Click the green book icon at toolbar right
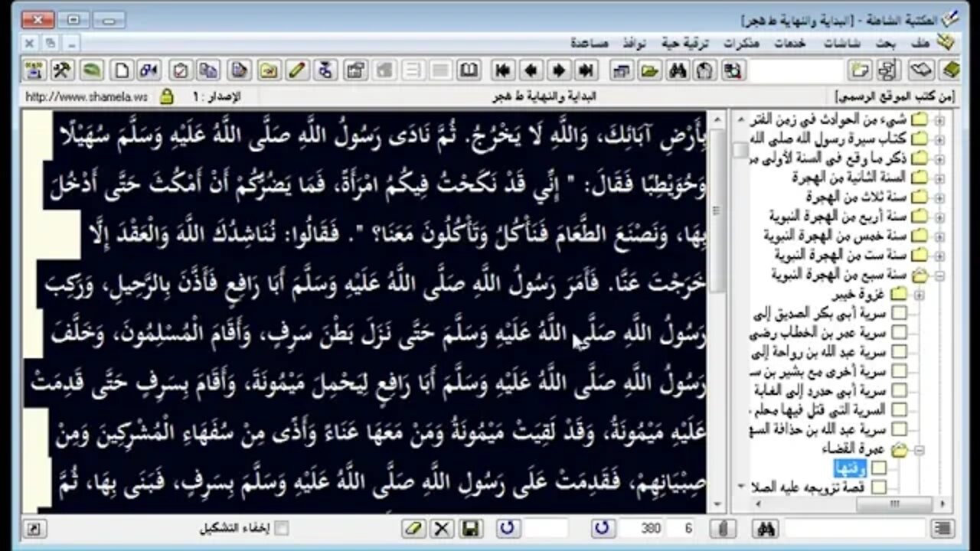The image size is (980, 551). coord(952,71)
